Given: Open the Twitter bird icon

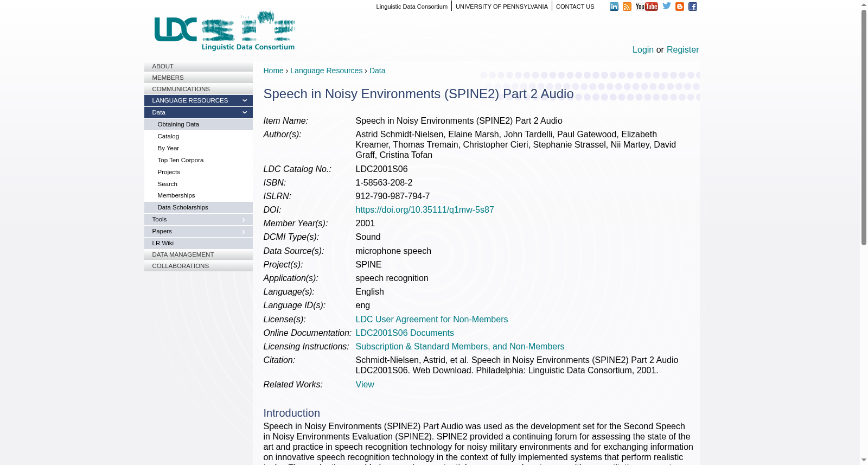Looking at the screenshot, I should coord(667,6).
